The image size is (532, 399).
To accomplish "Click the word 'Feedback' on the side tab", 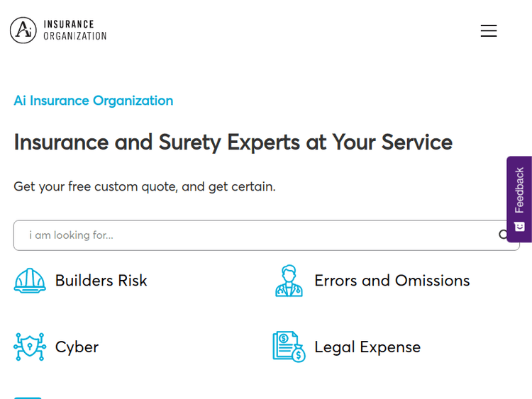I will pos(519,189).
